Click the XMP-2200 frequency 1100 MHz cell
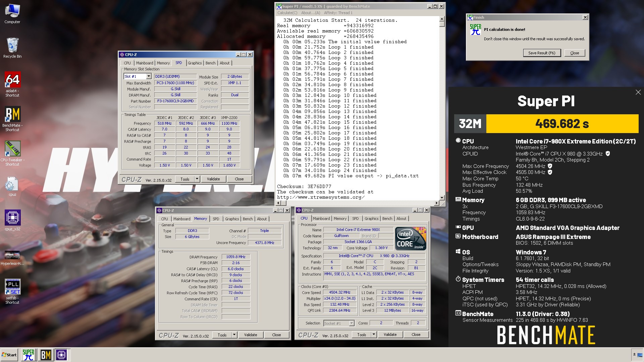This screenshot has height=362, width=644. (229, 123)
